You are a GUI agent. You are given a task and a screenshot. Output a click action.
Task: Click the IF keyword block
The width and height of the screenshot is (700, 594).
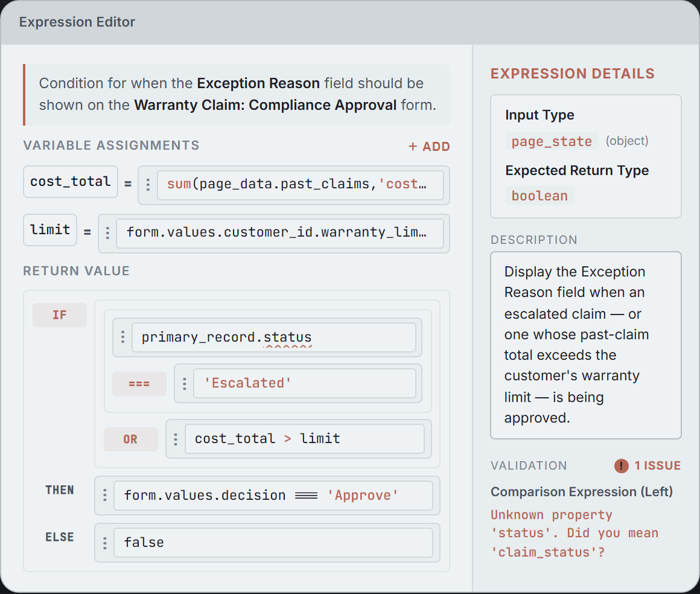(x=59, y=315)
